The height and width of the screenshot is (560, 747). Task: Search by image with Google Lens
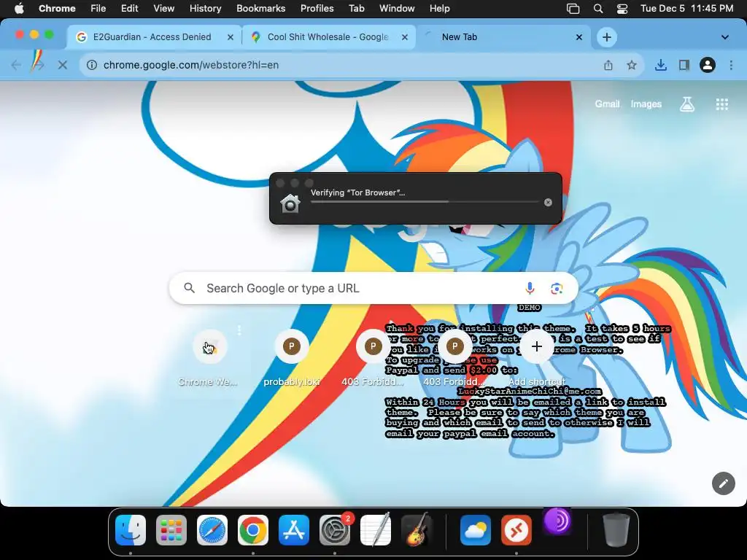[x=557, y=288]
